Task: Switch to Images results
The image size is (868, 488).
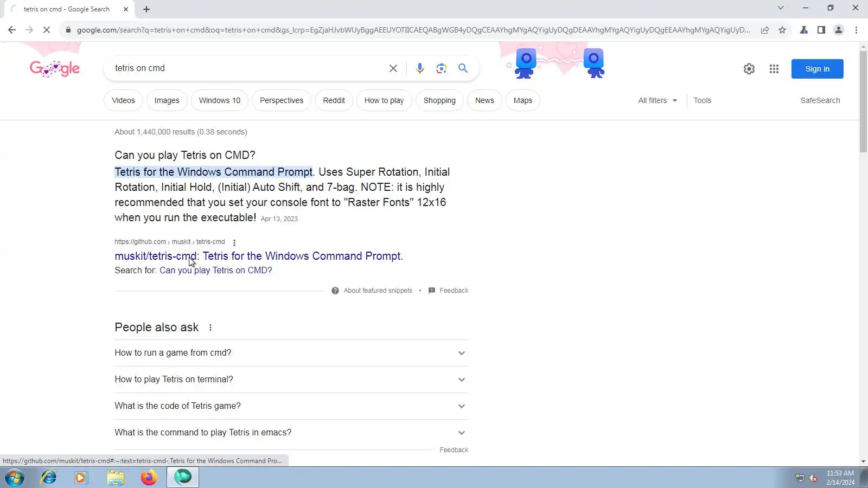Action: (167, 100)
